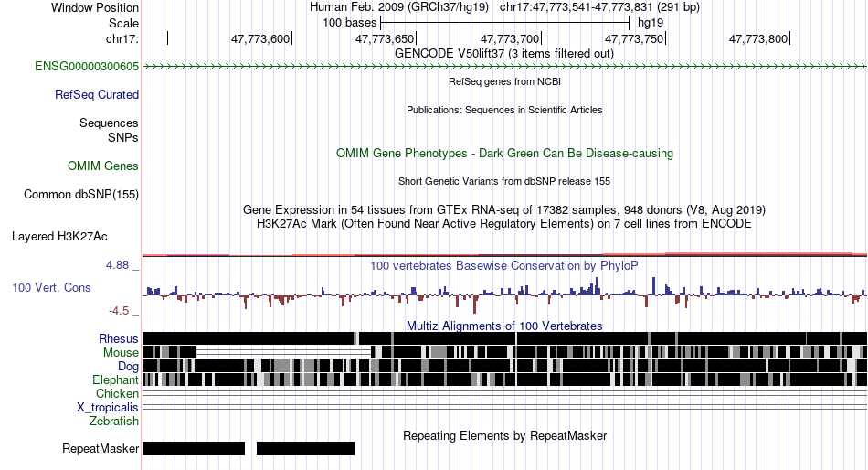The height and width of the screenshot is (470, 868).
Task: Click 100 vertebrates Basewise Conservation title
Action: (x=504, y=266)
